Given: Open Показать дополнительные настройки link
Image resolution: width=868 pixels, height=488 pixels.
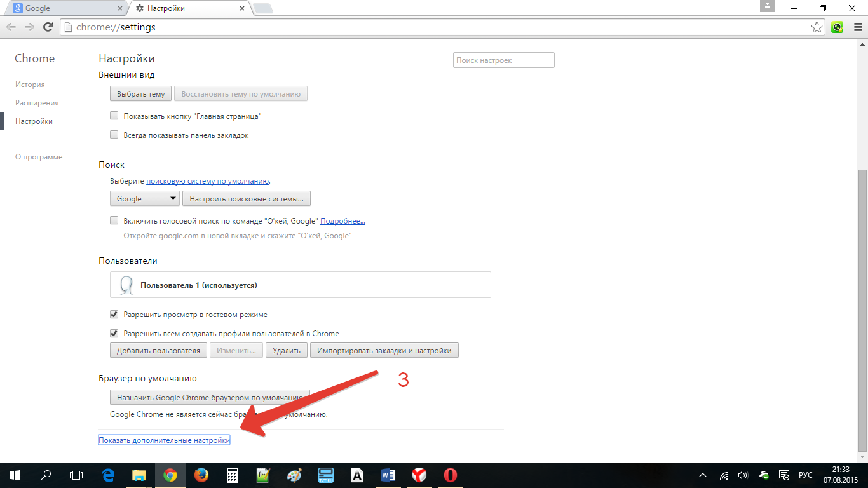Looking at the screenshot, I should click(x=164, y=440).
